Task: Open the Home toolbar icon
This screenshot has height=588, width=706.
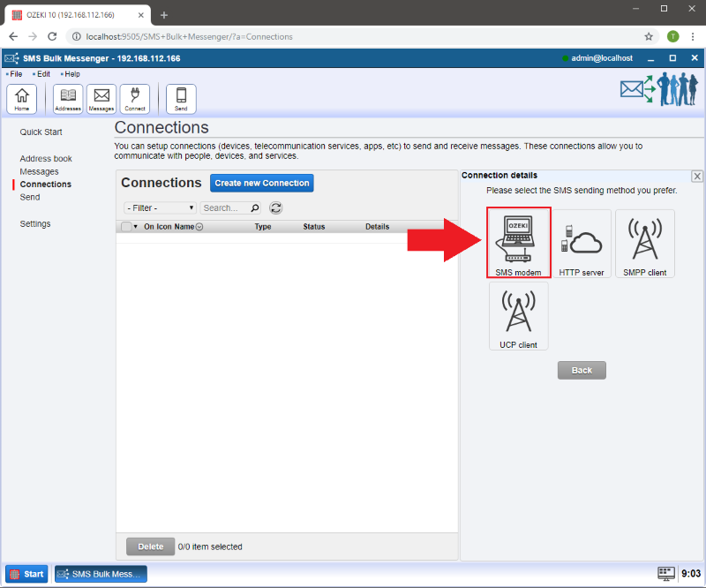Action: click(x=21, y=99)
